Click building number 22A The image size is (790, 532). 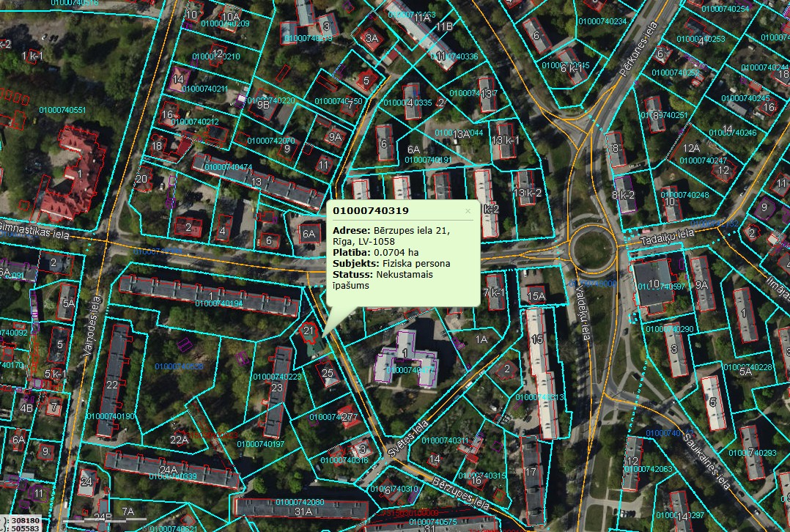[180, 440]
